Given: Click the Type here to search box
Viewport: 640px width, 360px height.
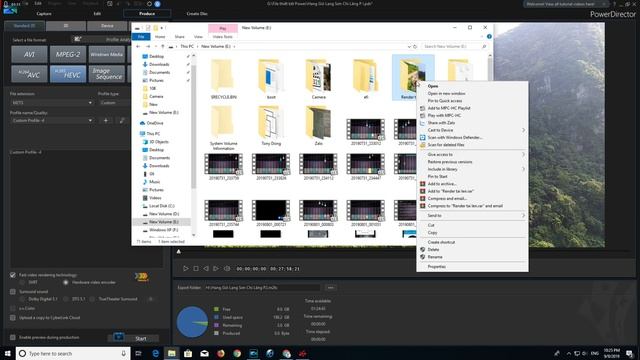Looking at the screenshot, I should coord(73,353).
